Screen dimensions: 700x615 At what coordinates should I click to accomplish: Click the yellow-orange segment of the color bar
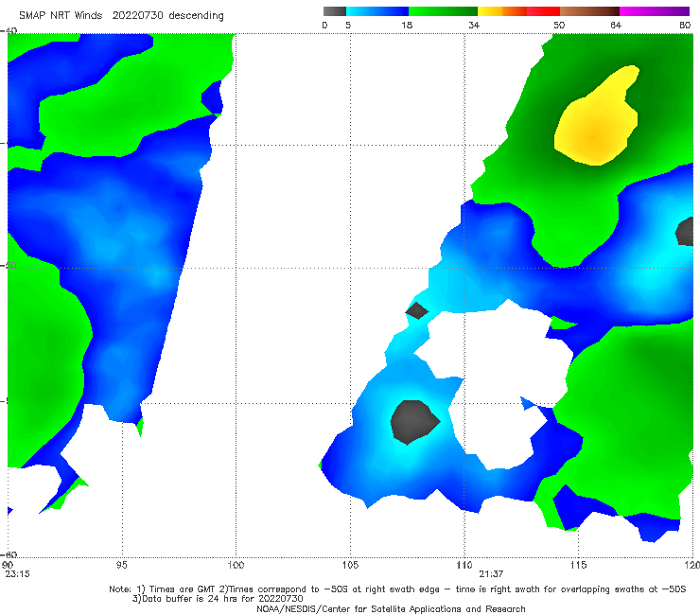pos(502,11)
